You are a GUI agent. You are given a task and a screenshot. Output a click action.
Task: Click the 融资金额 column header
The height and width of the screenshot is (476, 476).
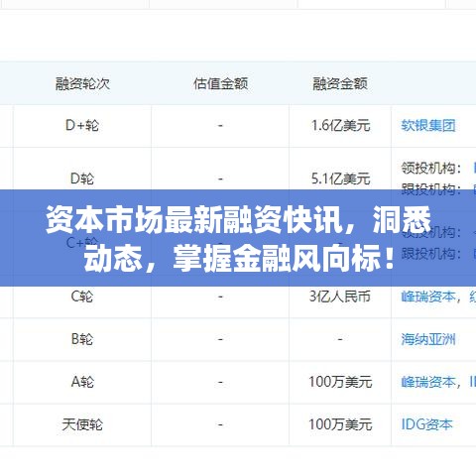(340, 83)
